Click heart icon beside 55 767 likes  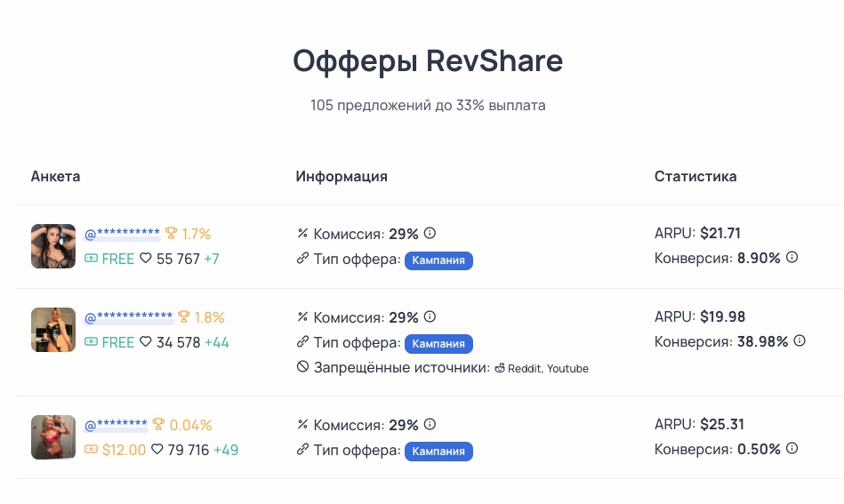click(x=146, y=258)
